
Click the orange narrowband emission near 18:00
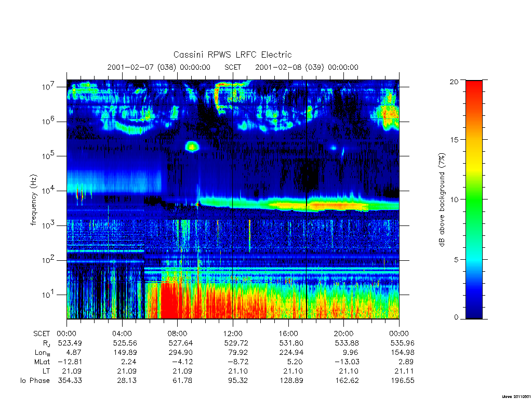[x=327, y=206]
